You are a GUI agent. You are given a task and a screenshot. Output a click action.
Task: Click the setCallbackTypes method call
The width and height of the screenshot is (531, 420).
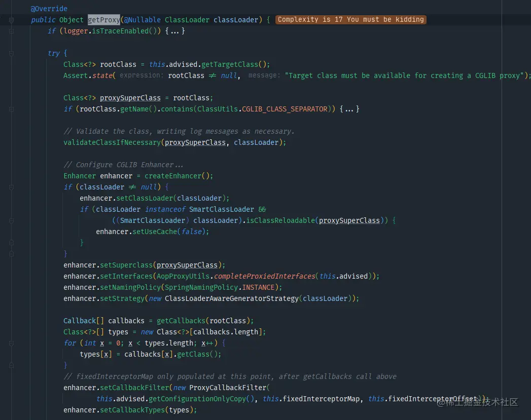(132, 410)
